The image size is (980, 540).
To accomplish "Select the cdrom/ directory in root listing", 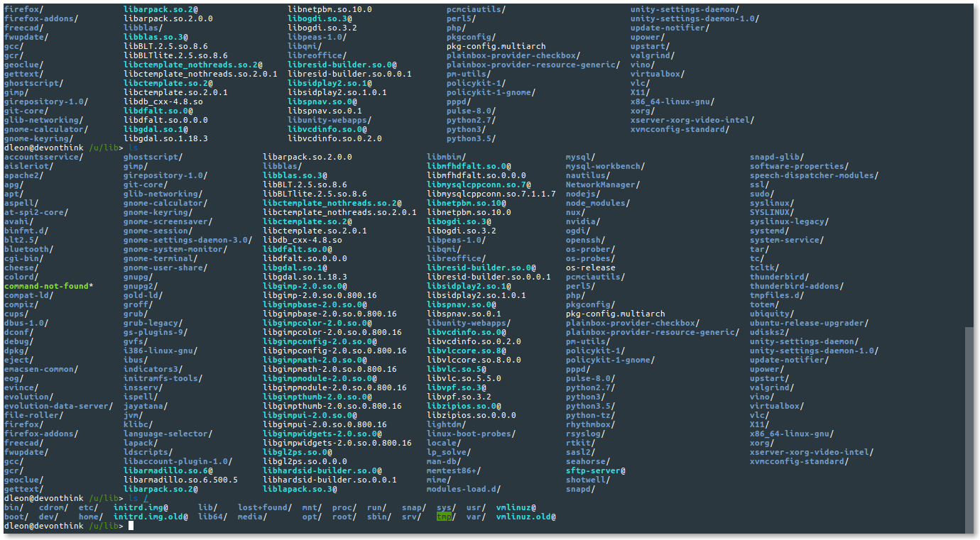I will 54,507.
